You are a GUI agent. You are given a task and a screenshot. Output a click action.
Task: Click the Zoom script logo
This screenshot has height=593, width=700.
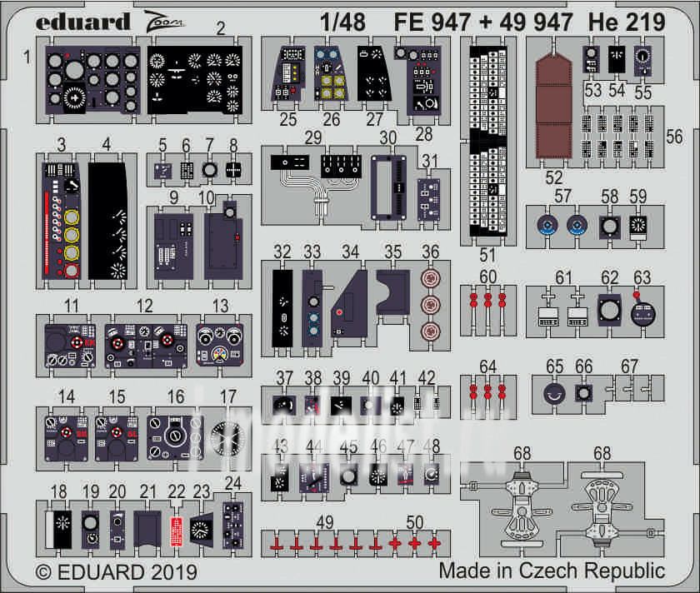click(x=164, y=22)
